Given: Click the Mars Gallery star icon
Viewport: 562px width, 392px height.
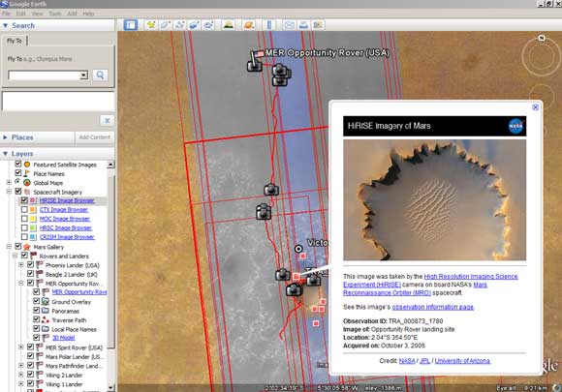Looking at the screenshot, I should click(x=27, y=247).
